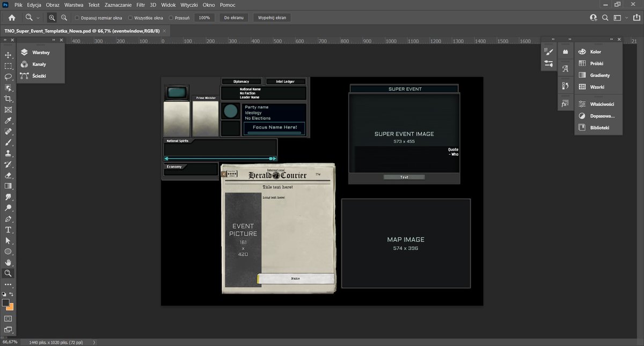The width and height of the screenshot is (644, 346).
Task: Click the foreground color swatch
Action: point(6,302)
